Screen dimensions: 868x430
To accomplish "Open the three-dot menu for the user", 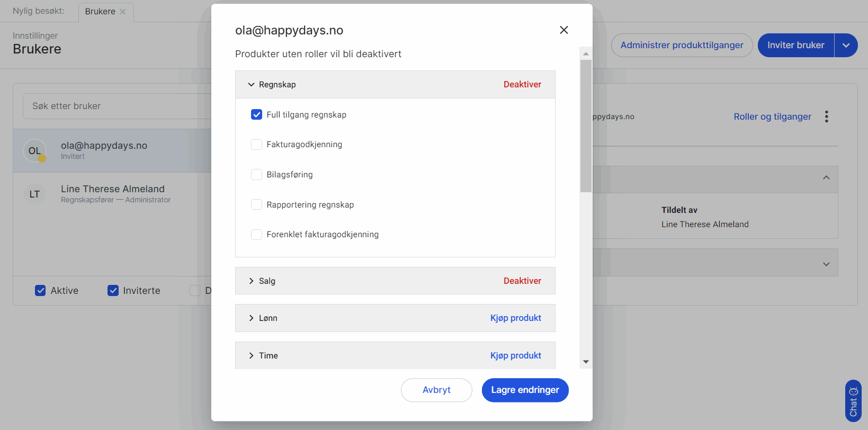I will tap(826, 117).
